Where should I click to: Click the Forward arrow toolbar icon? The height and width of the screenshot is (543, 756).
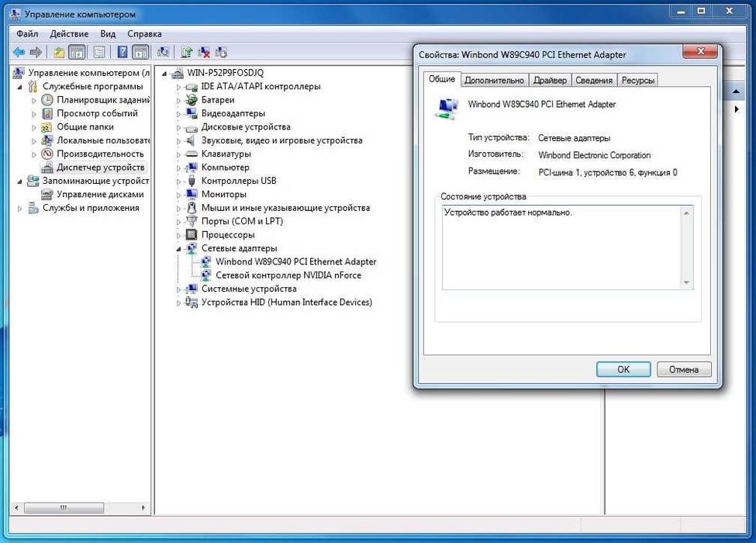pyautogui.click(x=36, y=52)
